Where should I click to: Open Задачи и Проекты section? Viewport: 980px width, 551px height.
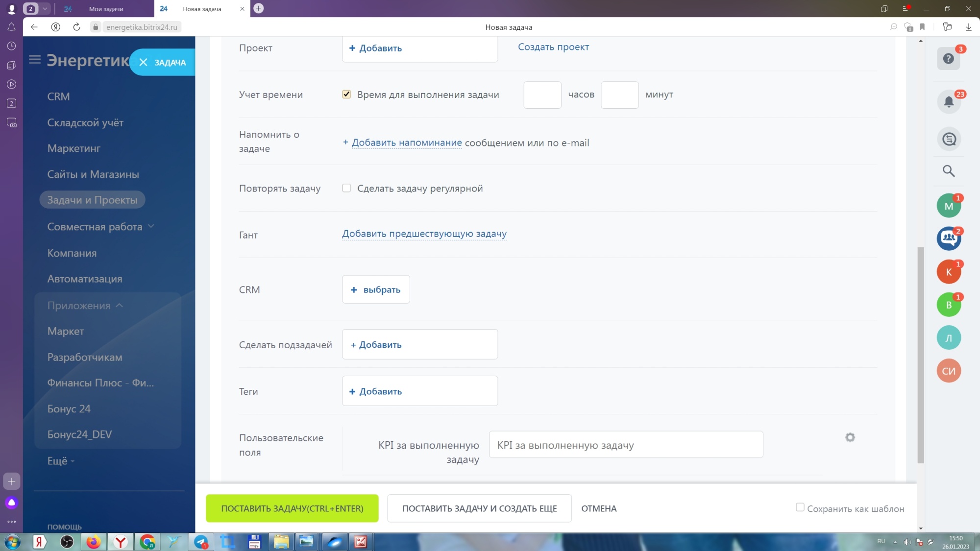click(x=92, y=200)
